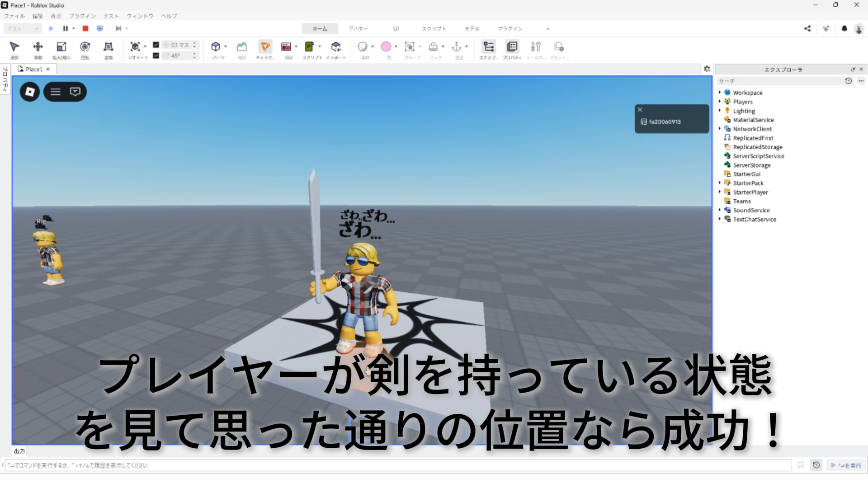This screenshot has width=868, height=488.
Task: Open the pink color picker swatch
Action: [x=386, y=47]
